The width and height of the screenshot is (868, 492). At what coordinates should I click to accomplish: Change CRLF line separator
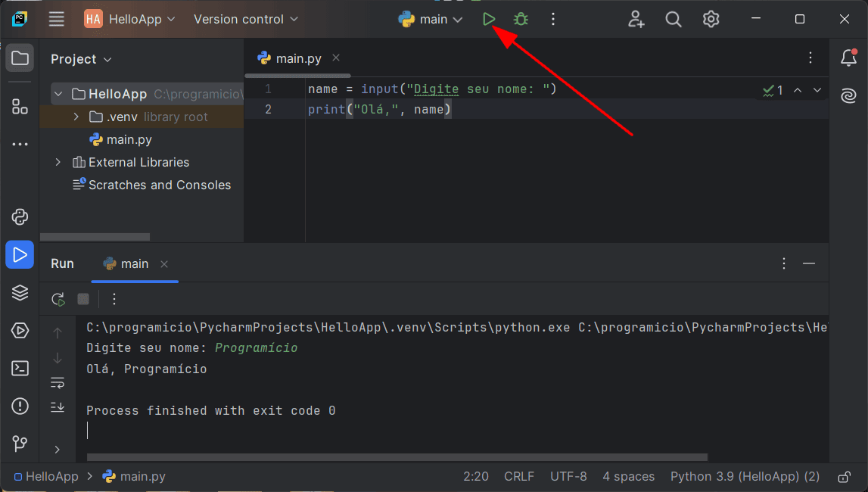518,477
